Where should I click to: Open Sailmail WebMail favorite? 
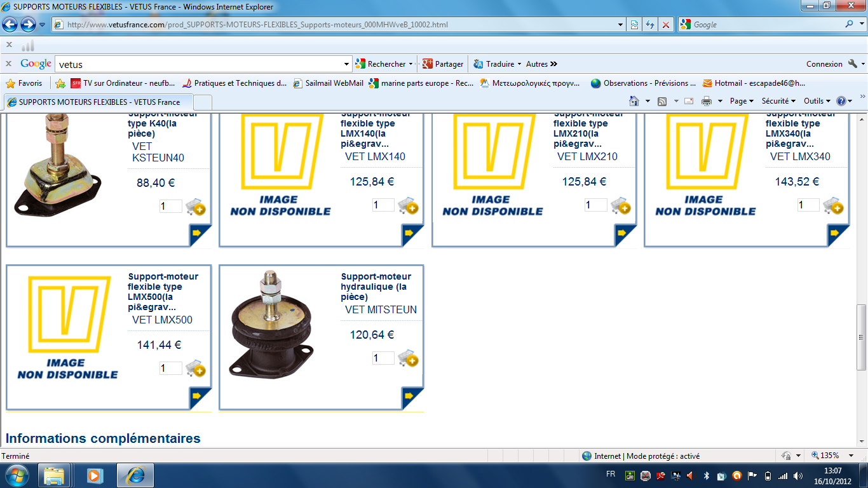pyautogui.click(x=329, y=83)
